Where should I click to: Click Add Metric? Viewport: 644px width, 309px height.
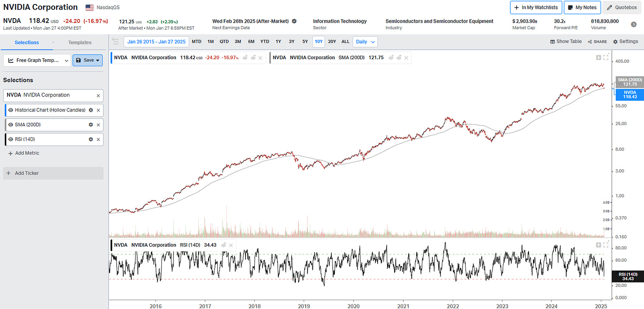tap(24, 153)
